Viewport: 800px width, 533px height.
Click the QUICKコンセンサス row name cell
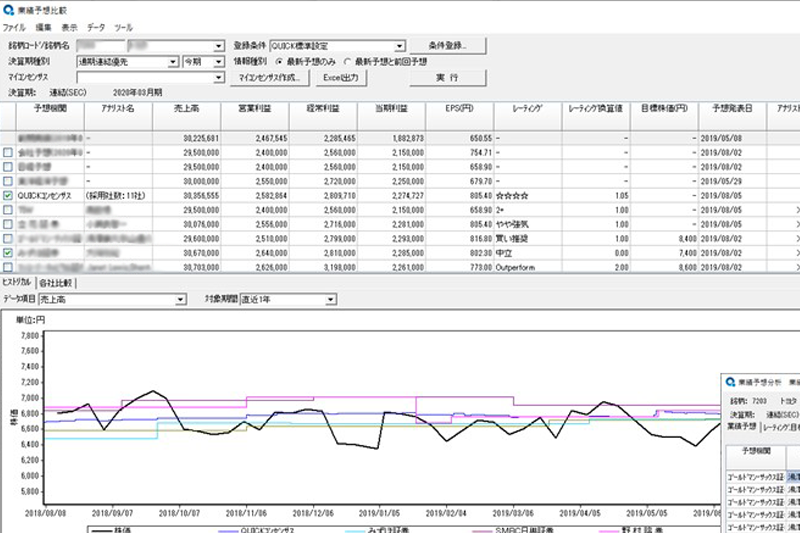(50, 195)
